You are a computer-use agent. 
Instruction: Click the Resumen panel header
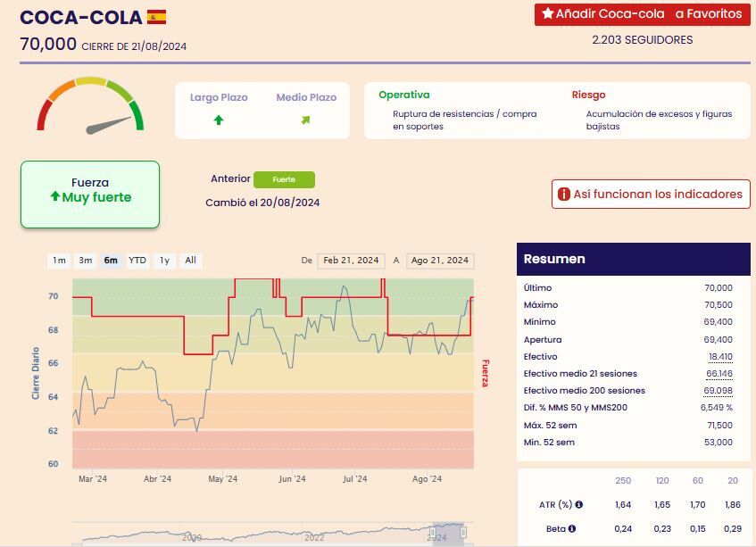tap(634, 260)
